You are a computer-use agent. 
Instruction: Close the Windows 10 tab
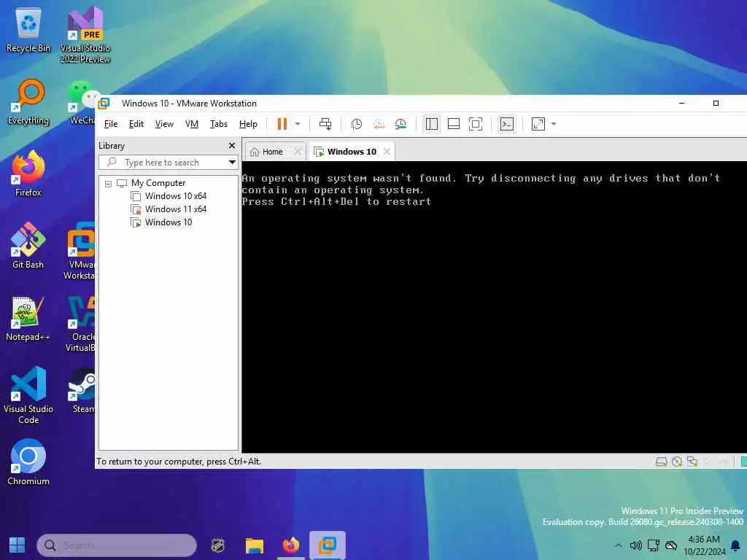[x=387, y=152]
